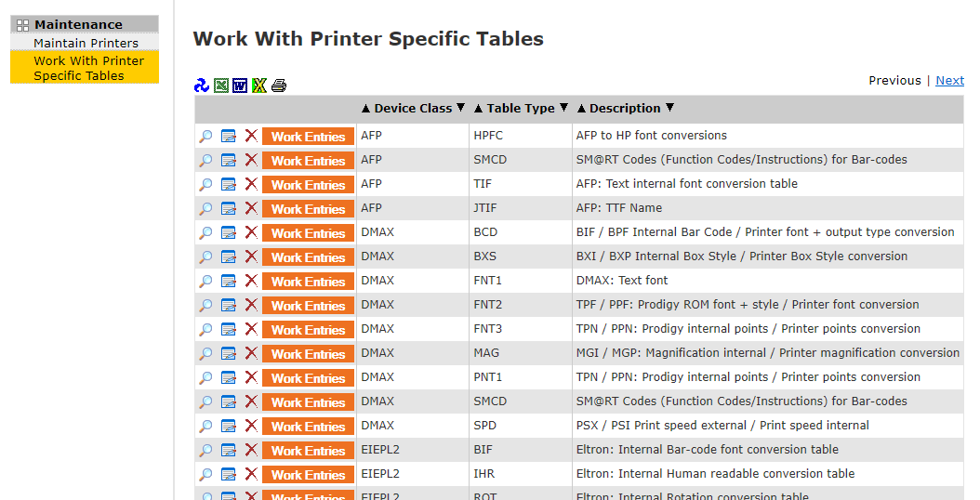The image size is (980, 500).
Task: Sort Description descending with down arrow
Action: coord(669,109)
